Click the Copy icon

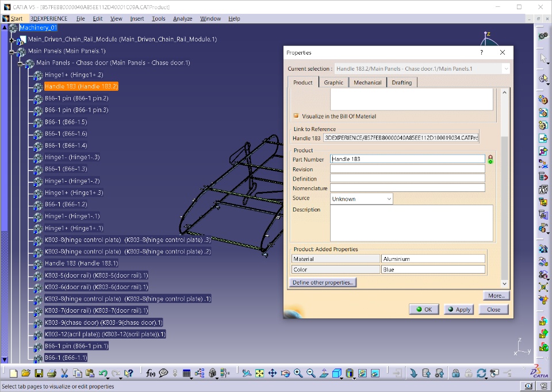pyautogui.click(x=77, y=373)
